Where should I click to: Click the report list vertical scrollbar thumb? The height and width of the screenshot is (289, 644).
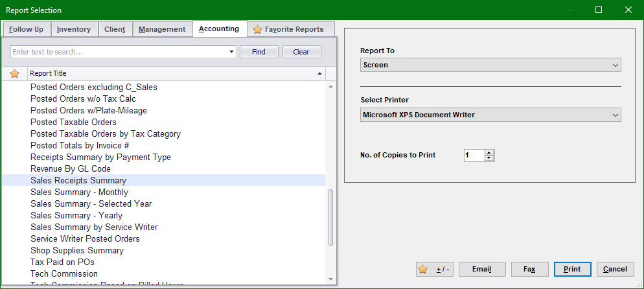point(330,217)
